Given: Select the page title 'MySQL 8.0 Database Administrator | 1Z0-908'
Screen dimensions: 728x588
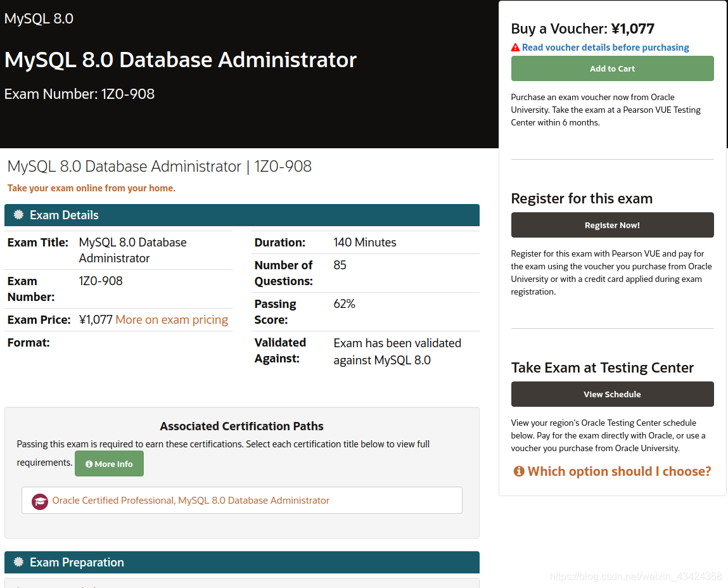Looking at the screenshot, I should coord(159,166).
